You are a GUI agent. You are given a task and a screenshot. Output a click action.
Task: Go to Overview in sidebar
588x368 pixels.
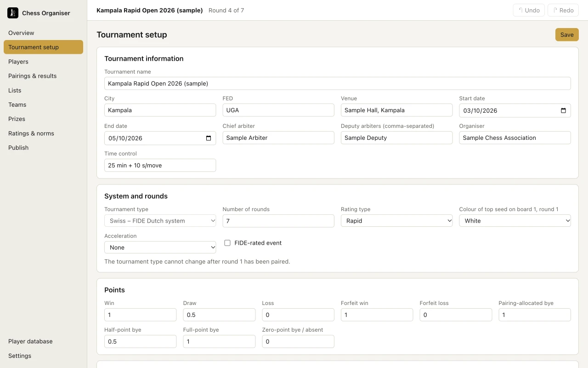(x=43, y=33)
